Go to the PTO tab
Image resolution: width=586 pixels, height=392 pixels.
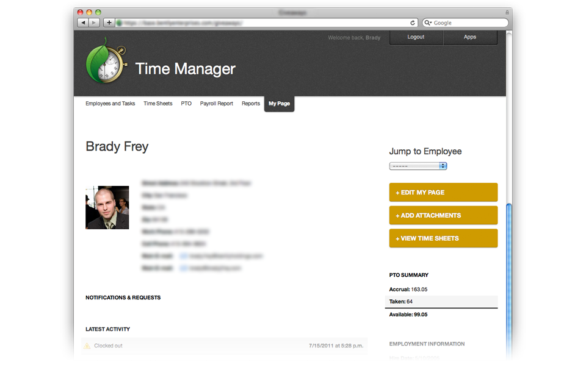coord(186,104)
